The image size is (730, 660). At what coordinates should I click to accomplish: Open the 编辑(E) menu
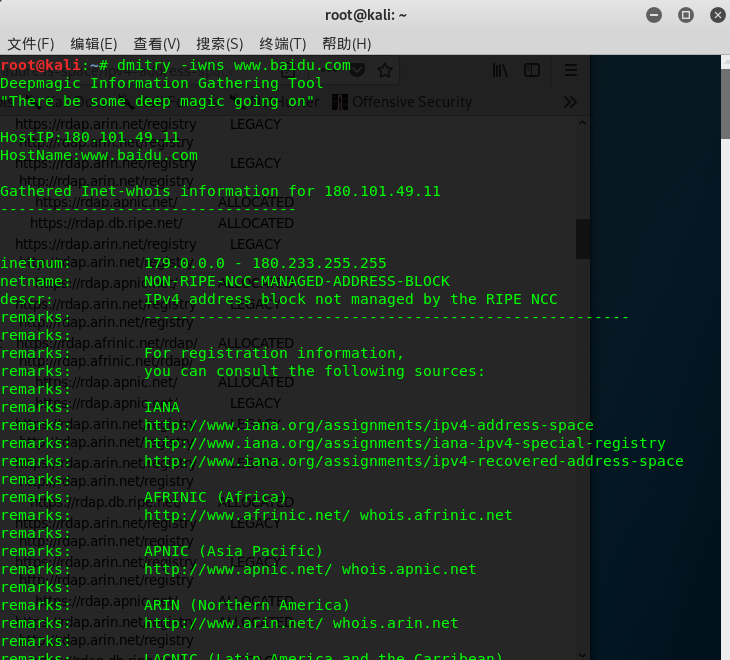click(x=94, y=44)
